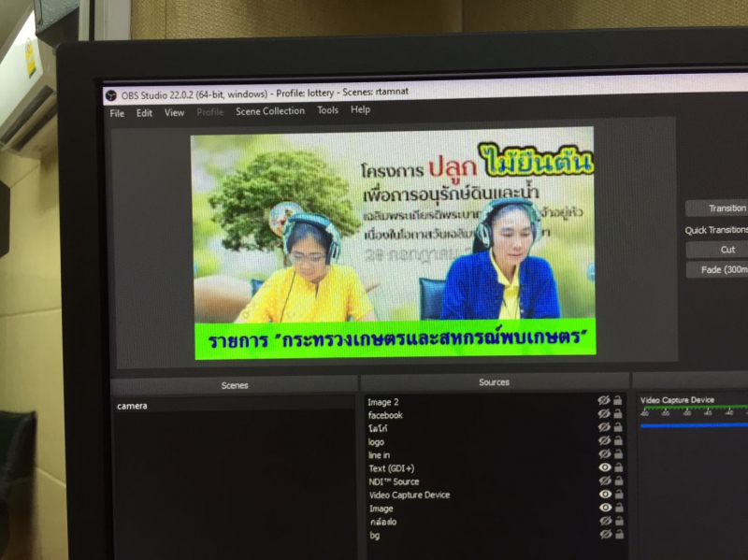Toggle lock for NDI Source
748x560 pixels.
(618, 481)
